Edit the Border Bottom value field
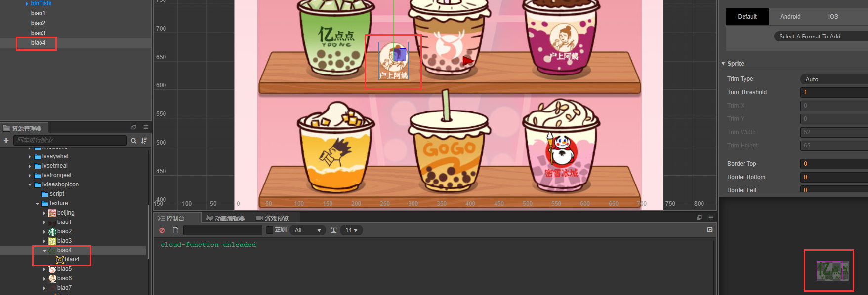 pyautogui.click(x=834, y=177)
